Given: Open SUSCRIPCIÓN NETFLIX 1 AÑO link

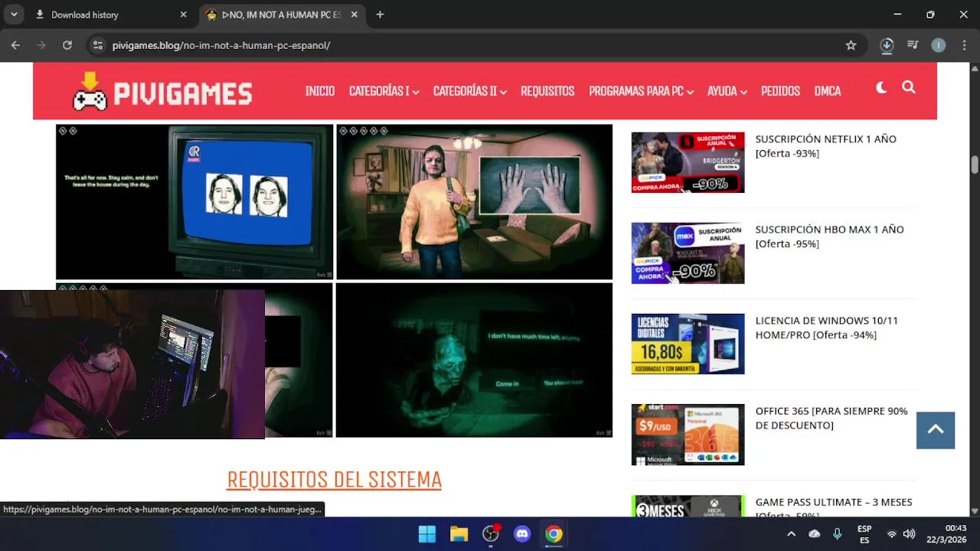Looking at the screenshot, I should (x=825, y=146).
